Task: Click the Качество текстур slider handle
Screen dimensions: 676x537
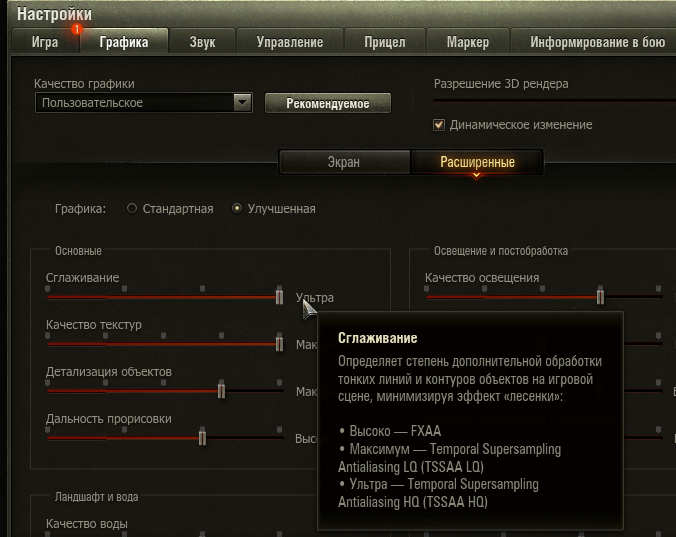Action: pos(279,343)
